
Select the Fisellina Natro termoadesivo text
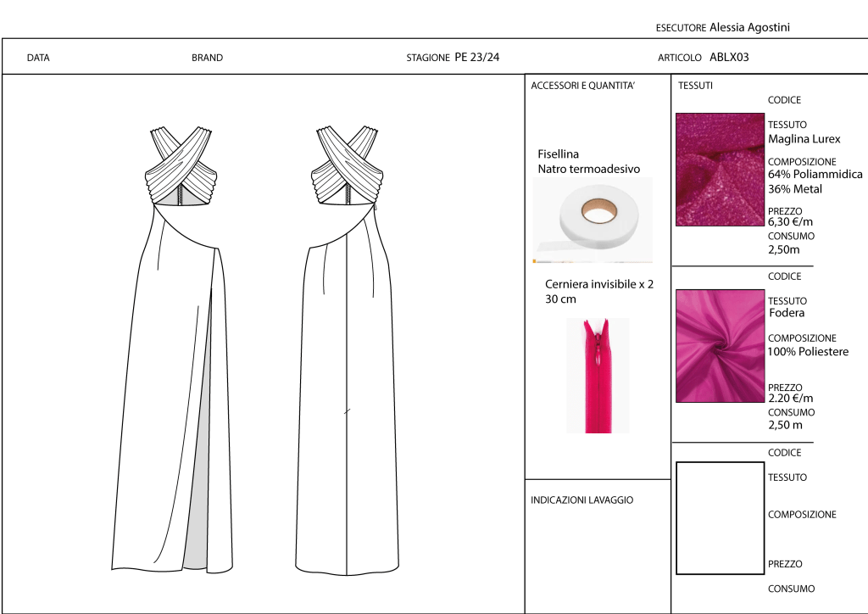(x=588, y=162)
